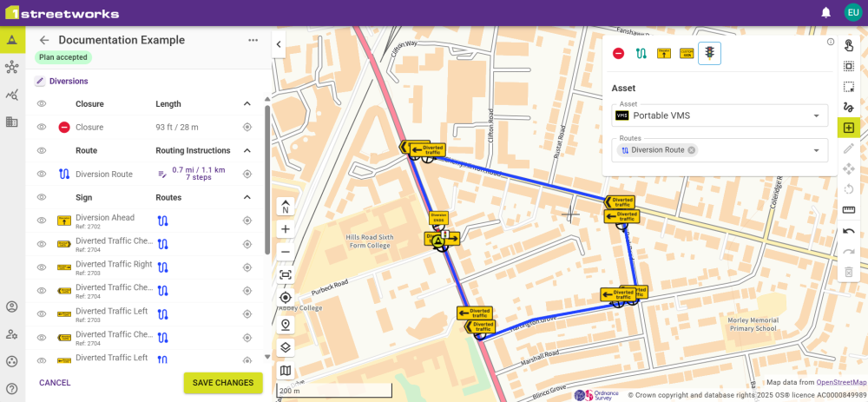
Task: Open the map layers button
Action: tap(286, 347)
